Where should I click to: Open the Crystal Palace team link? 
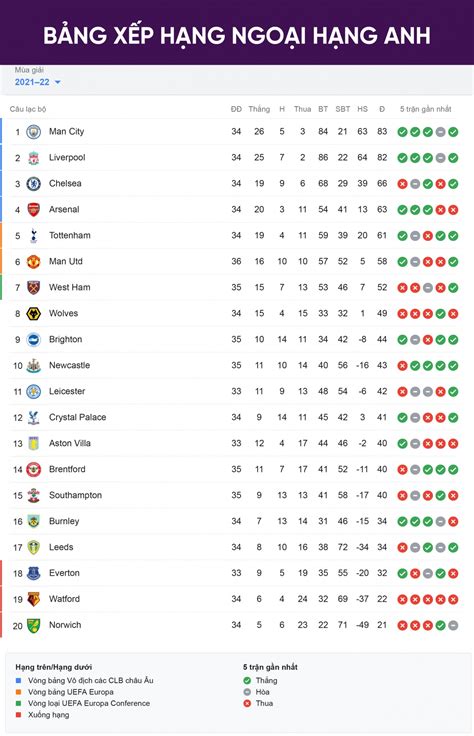pos(77,417)
